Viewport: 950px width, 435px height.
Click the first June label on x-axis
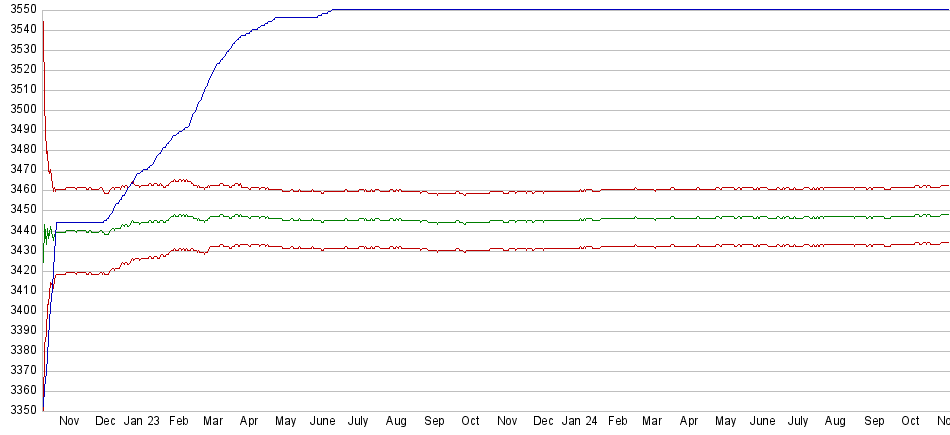[x=322, y=422]
